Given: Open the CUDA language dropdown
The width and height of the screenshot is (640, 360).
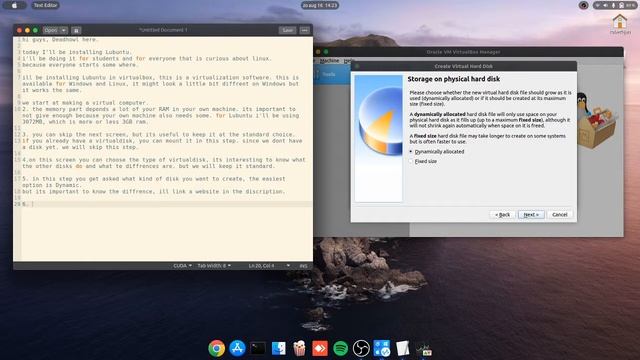Looking at the screenshot, I should click(182, 266).
